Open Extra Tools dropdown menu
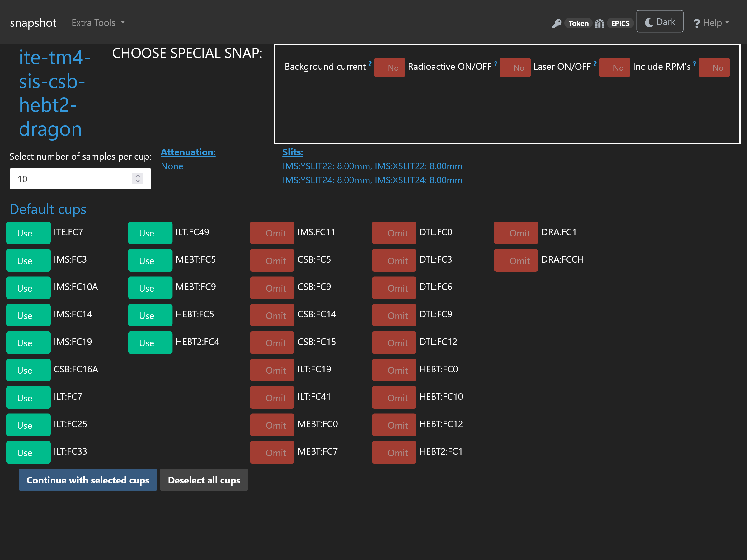Image resolution: width=747 pixels, height=560 pixels. (97, 22)
